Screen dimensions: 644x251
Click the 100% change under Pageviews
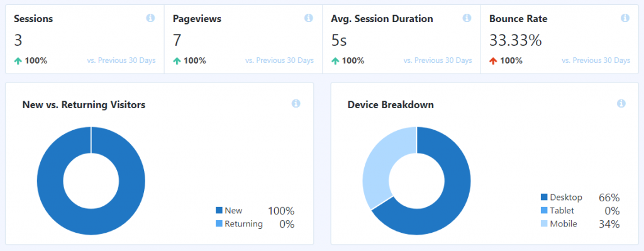tap(195, 61)
